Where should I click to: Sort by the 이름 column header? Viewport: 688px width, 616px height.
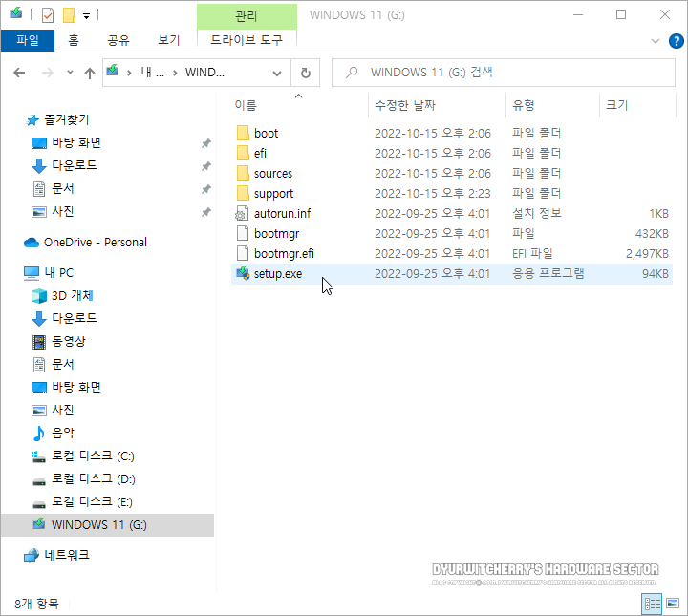click(246, 105)
